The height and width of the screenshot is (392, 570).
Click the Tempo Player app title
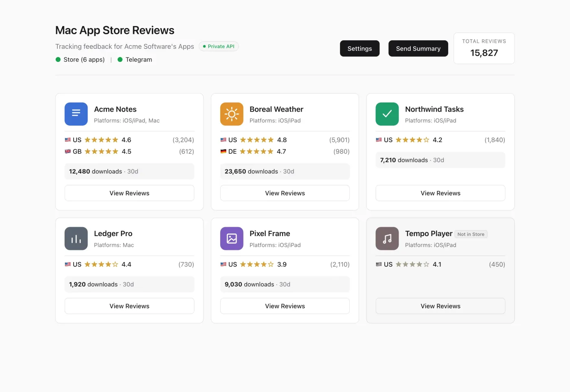tap(429, 234)
